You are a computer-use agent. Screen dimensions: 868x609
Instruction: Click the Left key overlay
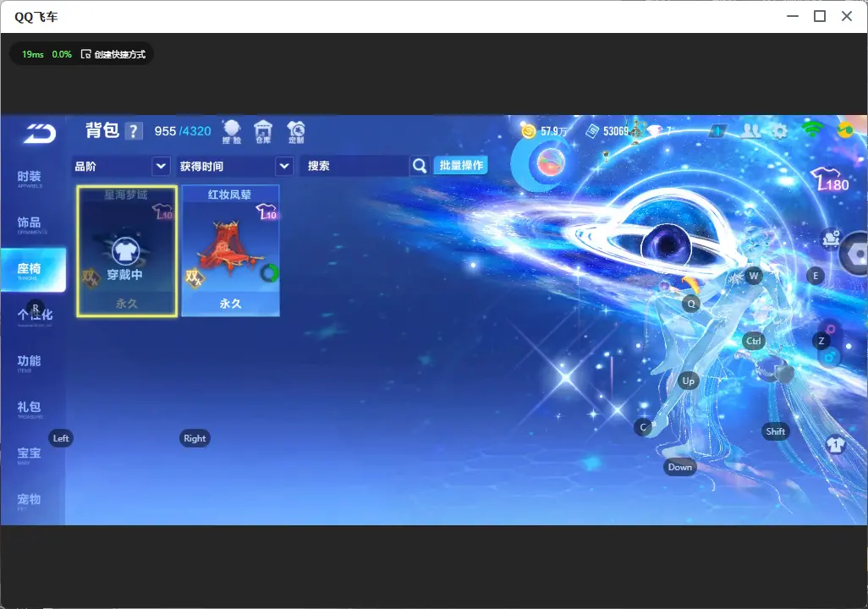point(61,438)
